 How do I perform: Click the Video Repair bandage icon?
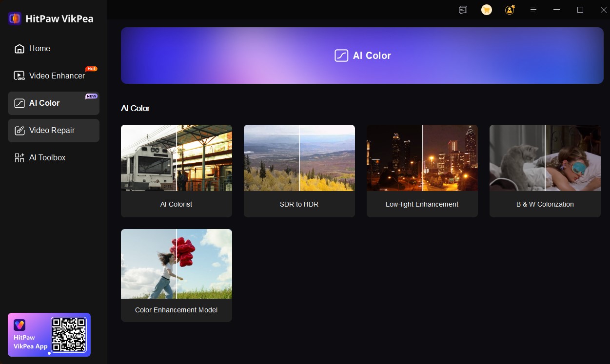20,131
